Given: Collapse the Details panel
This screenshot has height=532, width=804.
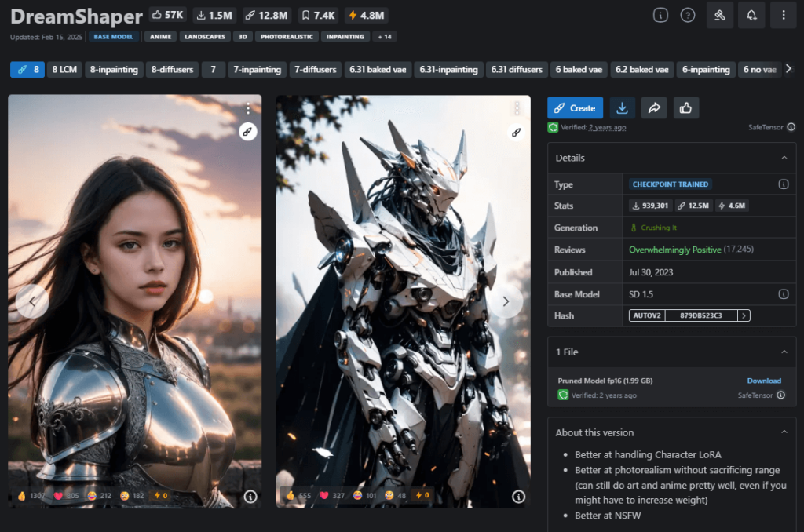Looking at the screenshot, I should (785, 157).
